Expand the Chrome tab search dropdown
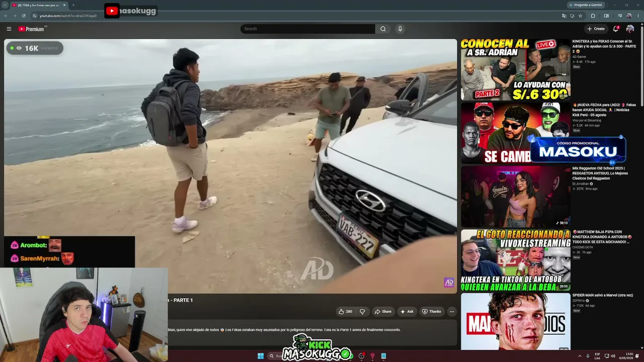The width and height of the screenshot is (644, 362). click(5, 5)
